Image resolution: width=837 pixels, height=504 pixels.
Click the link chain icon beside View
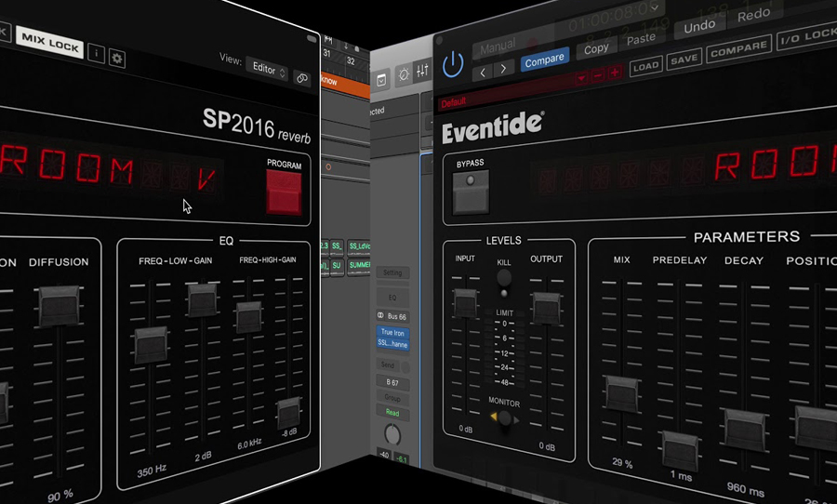pyautogui.click(x=303, y=78)
